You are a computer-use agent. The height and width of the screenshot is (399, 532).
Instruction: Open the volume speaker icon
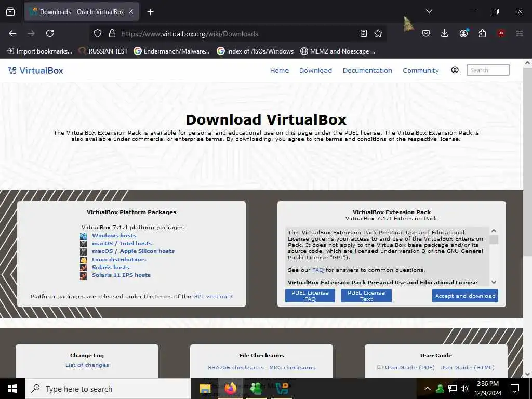[464, 389]
